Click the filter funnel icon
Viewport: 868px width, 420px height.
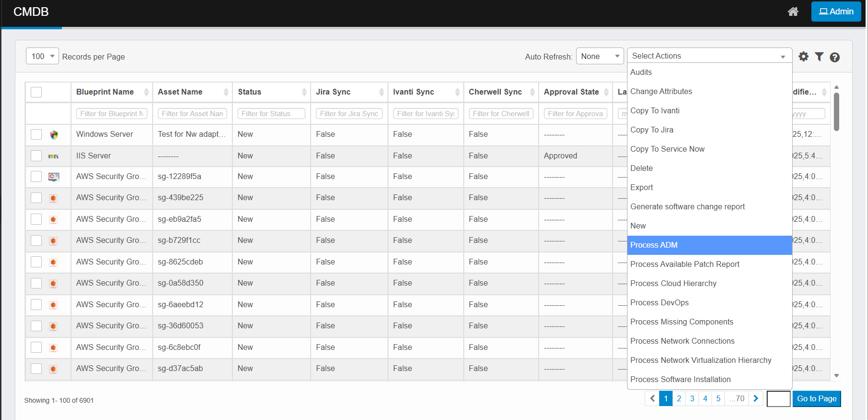tap(819, 57)
